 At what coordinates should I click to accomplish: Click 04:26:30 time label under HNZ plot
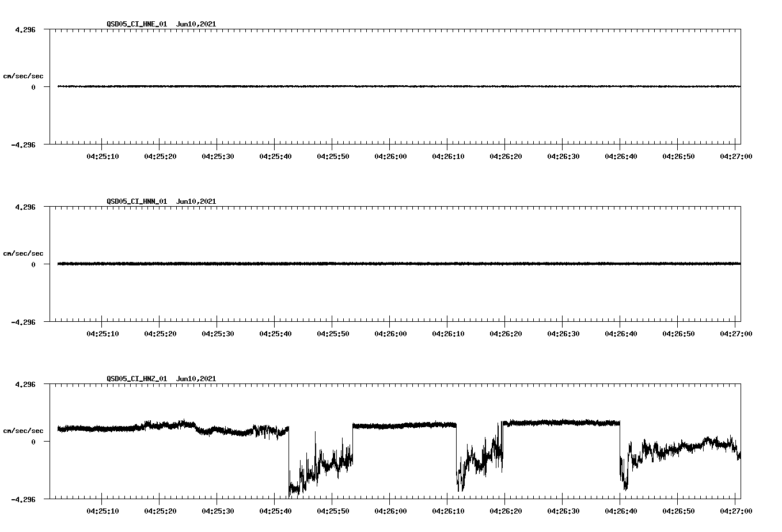pos(563,511)
